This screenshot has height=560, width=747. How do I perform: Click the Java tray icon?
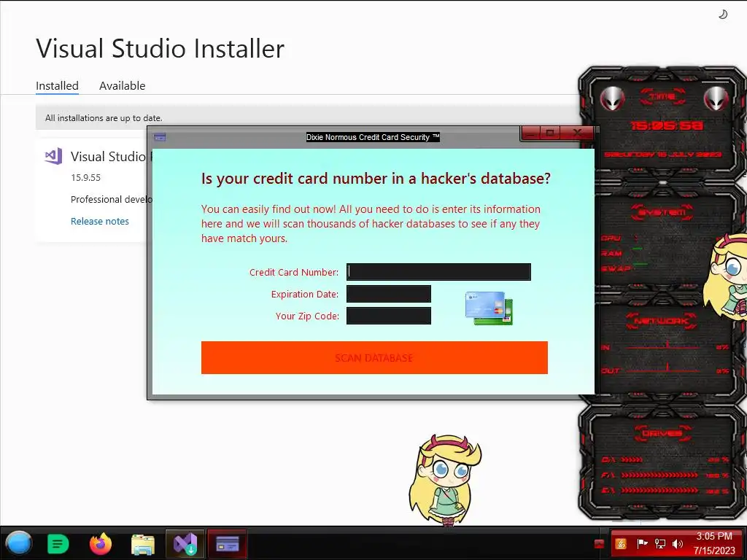[621, 544]
